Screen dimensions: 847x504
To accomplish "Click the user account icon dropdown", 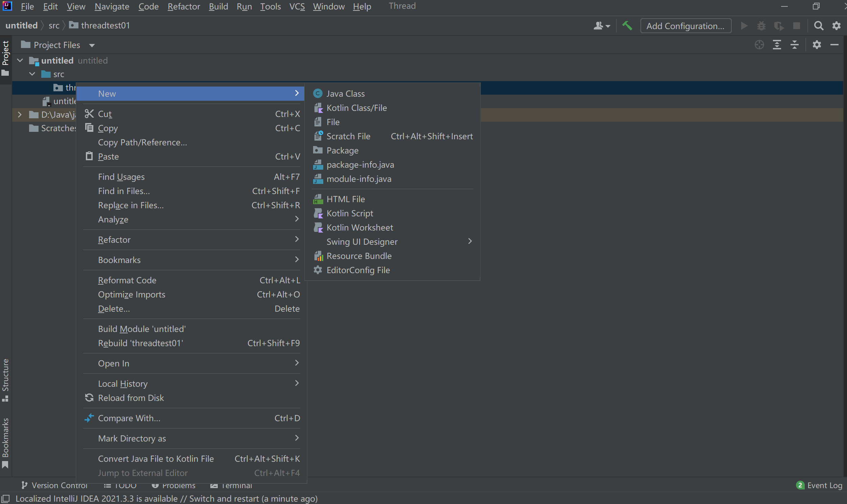I will pos(602,26).
